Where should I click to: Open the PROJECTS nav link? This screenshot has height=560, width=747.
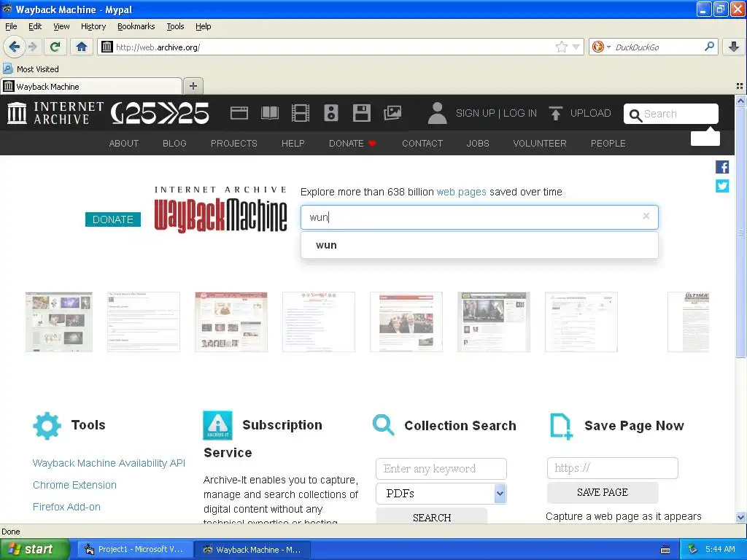[x=234, y=144]
